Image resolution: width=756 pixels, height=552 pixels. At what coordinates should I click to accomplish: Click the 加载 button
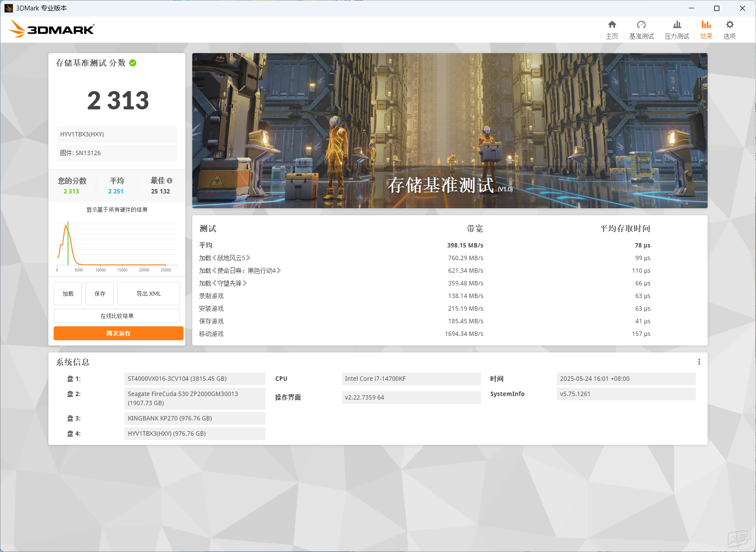tap(68, 294)
